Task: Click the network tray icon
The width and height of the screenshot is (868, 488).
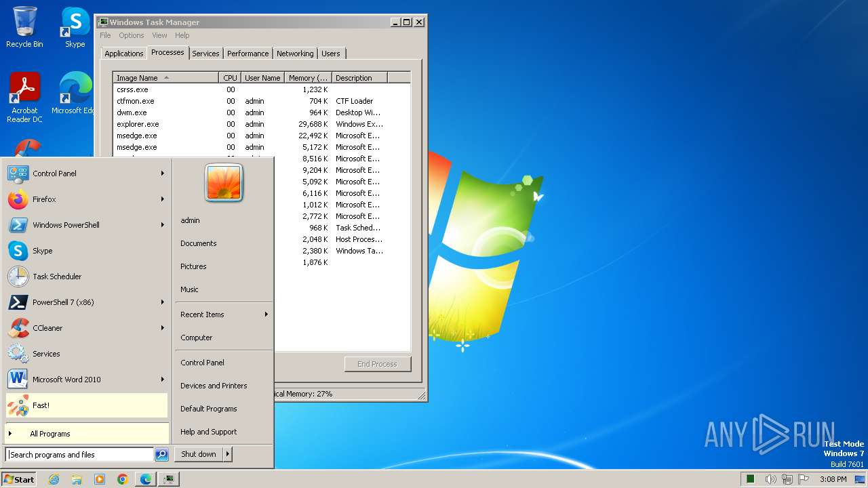Action: click(x=787, y=479)
